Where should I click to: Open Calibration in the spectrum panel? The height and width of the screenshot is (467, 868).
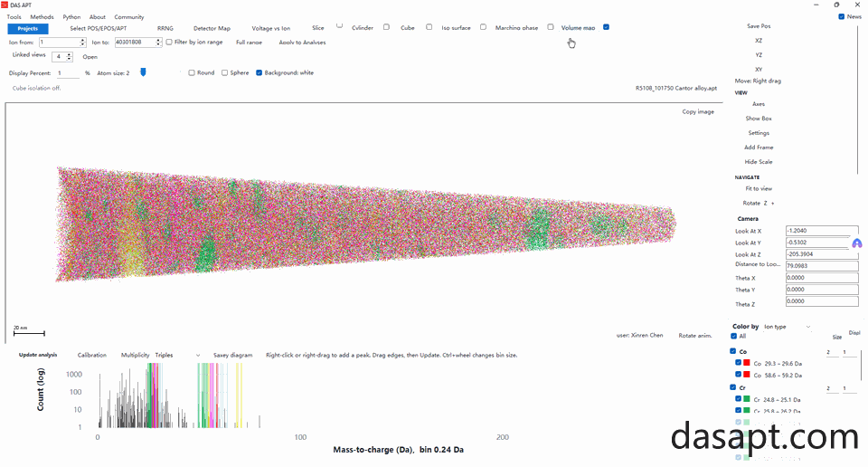pos(92,355)
